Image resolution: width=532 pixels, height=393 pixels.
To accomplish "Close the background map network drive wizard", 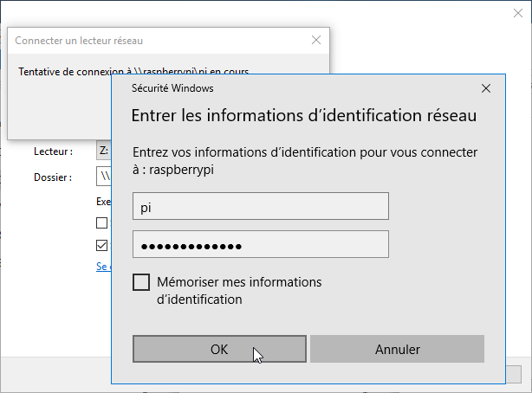I will [518, 13].
